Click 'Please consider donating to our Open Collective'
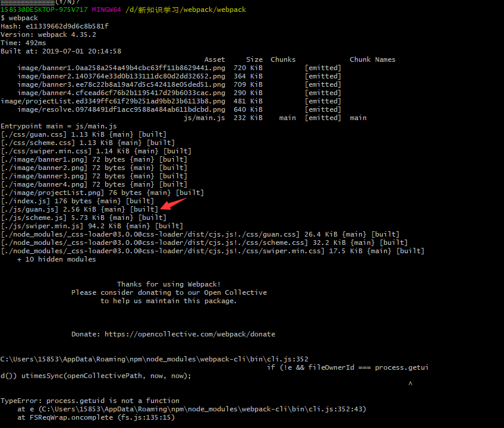 [169, 293]
